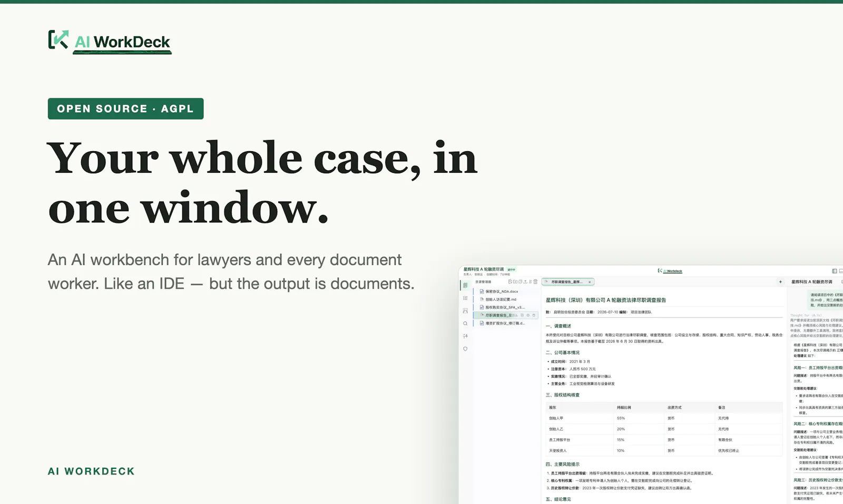Click the small AI Workdeck logo in app title bar

coord(670,271)
